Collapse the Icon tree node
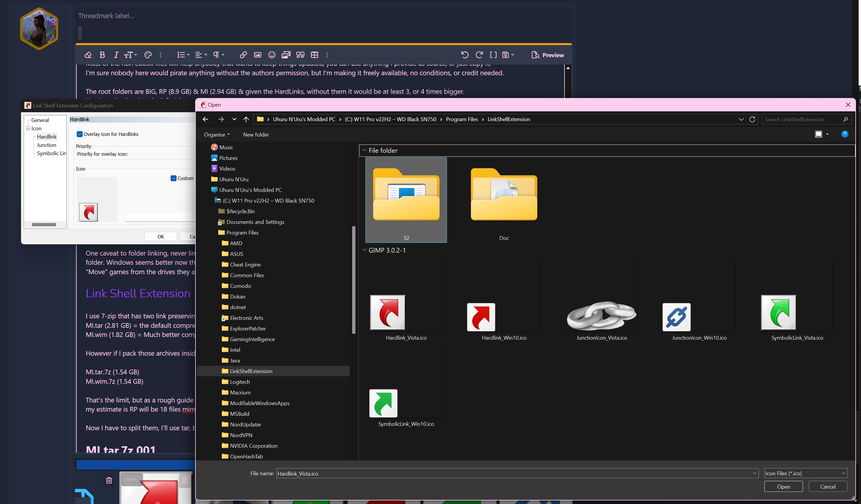The width and height of the screenshot is (861, 504). 28,129
